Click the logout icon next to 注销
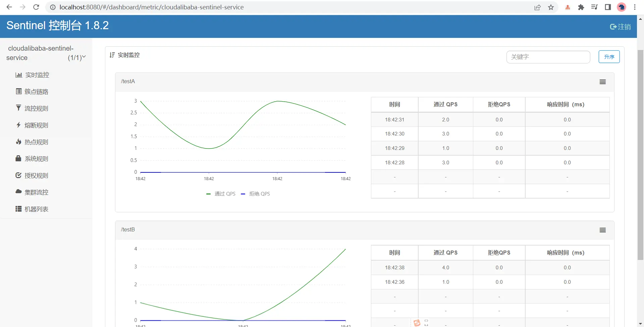This screenshot has height=327, width=644. coord(613,27)
